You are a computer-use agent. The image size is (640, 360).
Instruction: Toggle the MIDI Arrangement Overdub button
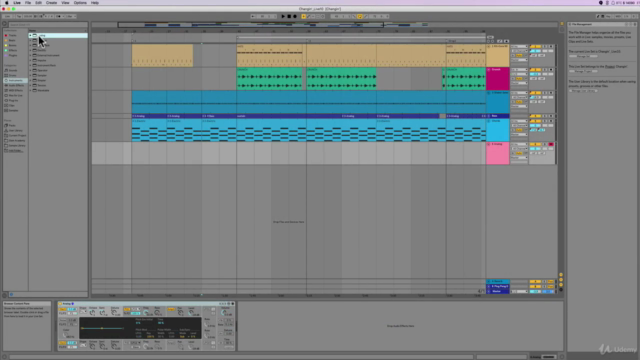pos(303,16)
